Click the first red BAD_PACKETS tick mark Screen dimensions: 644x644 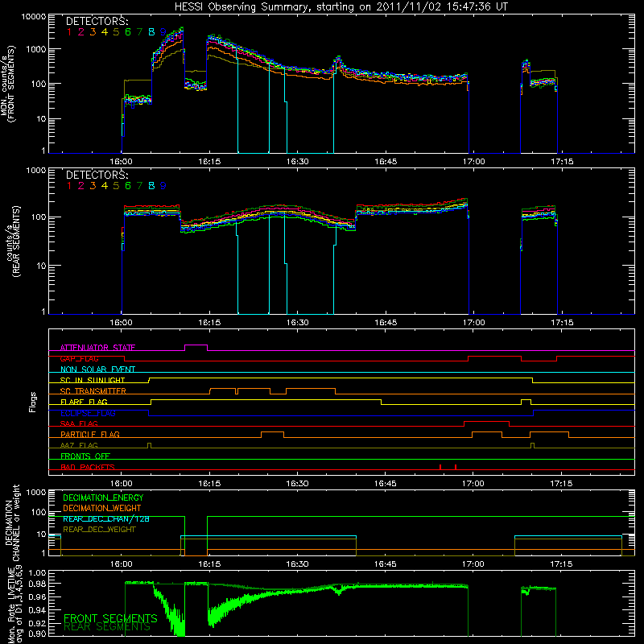tap(440, 467)
